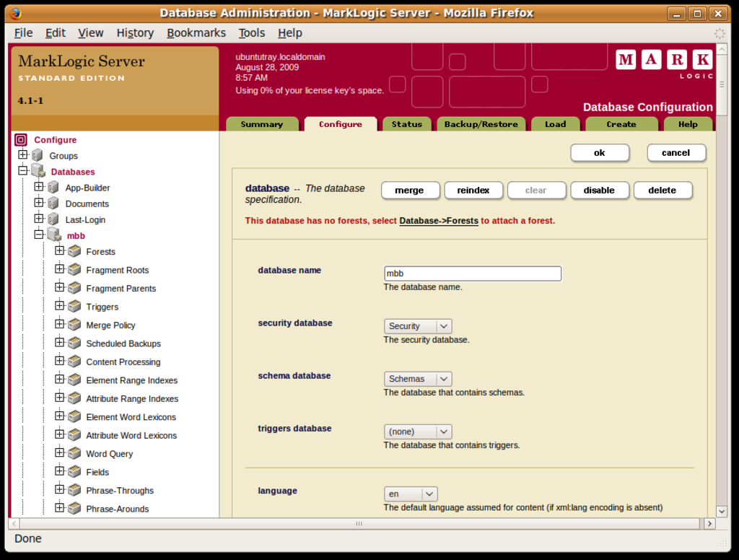The image size is (739, 560).
Task: Expand the Fields node
Action: [59, 471]
